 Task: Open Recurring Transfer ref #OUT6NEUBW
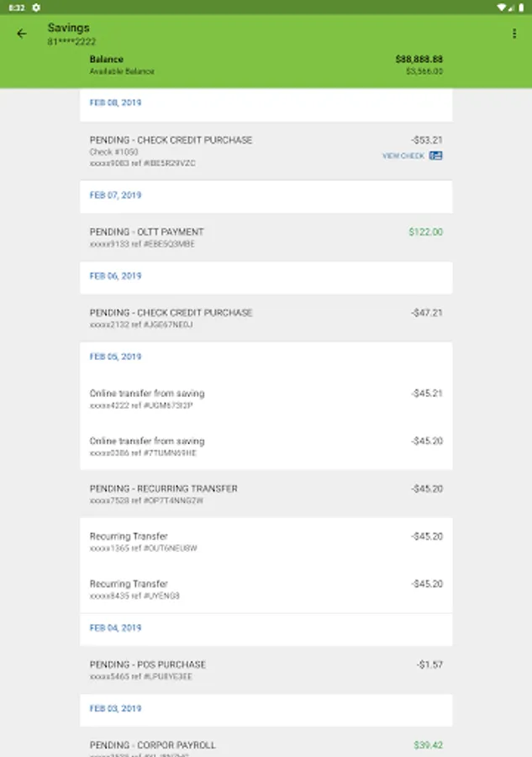click(266, 542)
